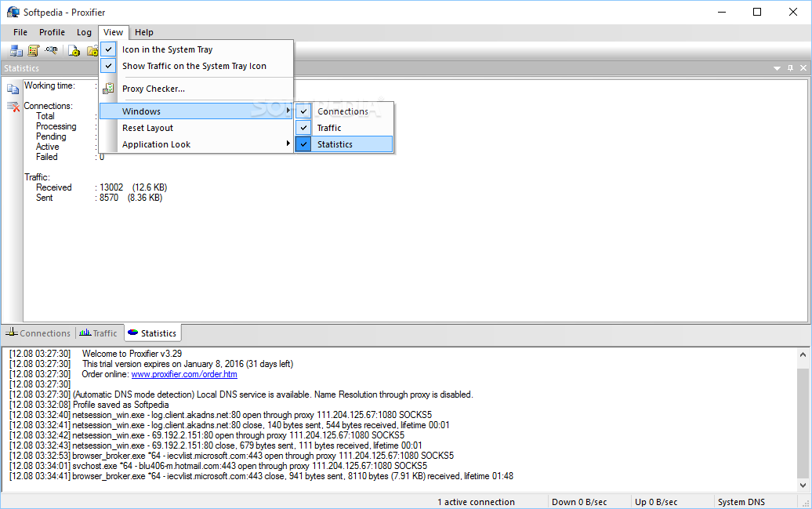Open Statistics panel dropdown arrow

777,68
